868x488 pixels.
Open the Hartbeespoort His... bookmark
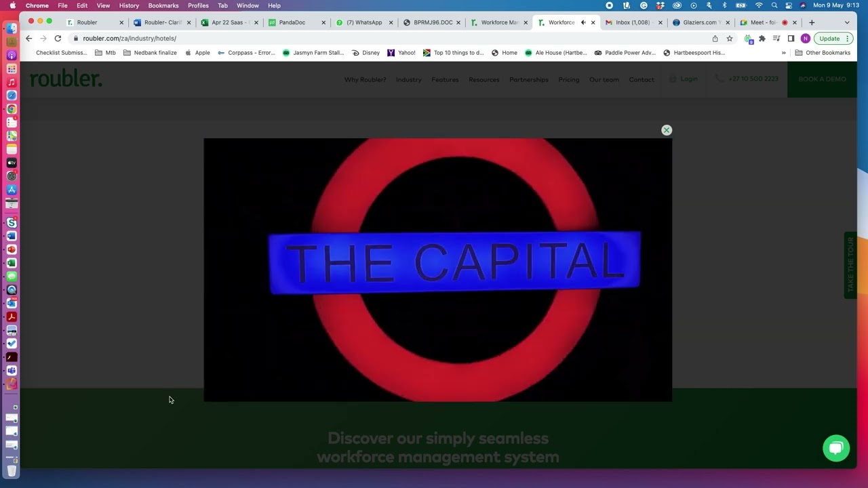[x=694, y=53]
